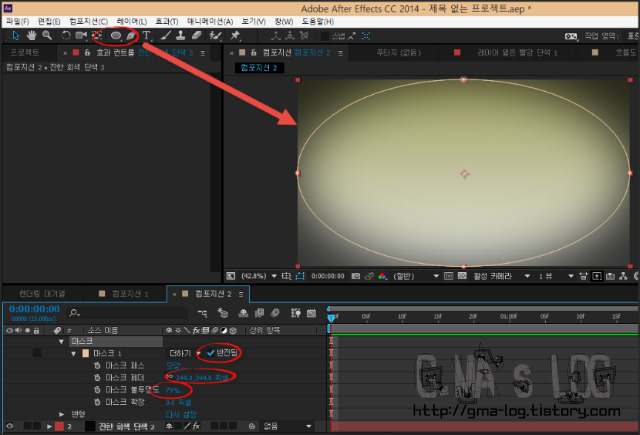Open layer 2 parent 없음 dropdown
Screen dimensions: 640x435
coord(287,426)
